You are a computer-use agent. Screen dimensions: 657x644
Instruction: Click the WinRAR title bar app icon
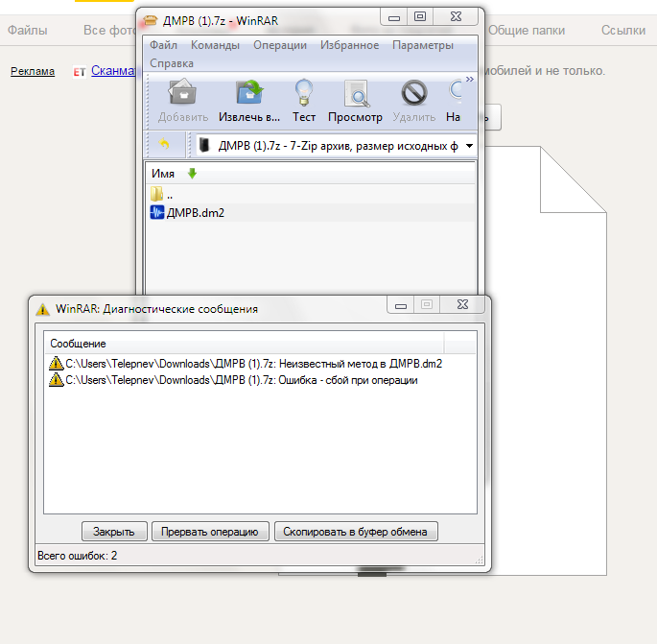(x=150, y=20)
